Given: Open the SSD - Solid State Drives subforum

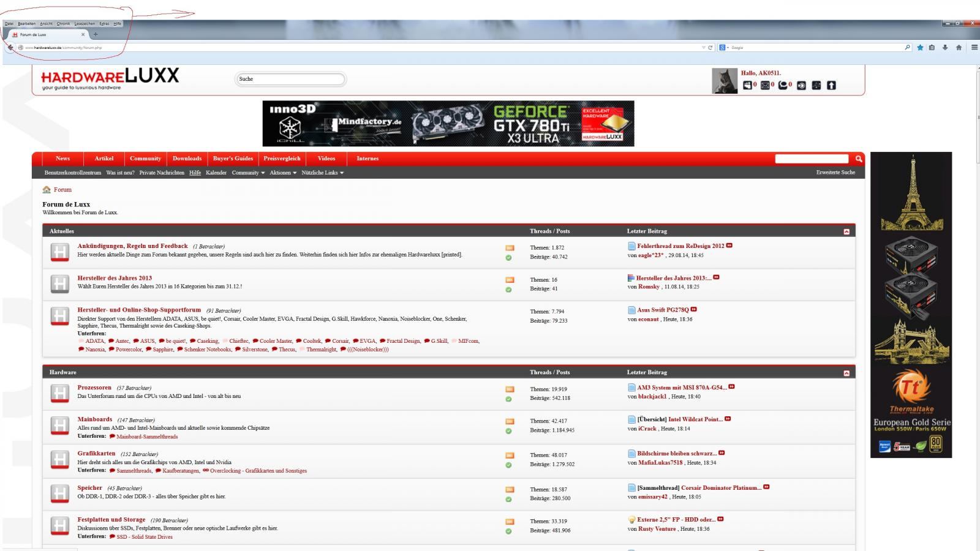Looking at the screenshot, I should pos(145,537).
